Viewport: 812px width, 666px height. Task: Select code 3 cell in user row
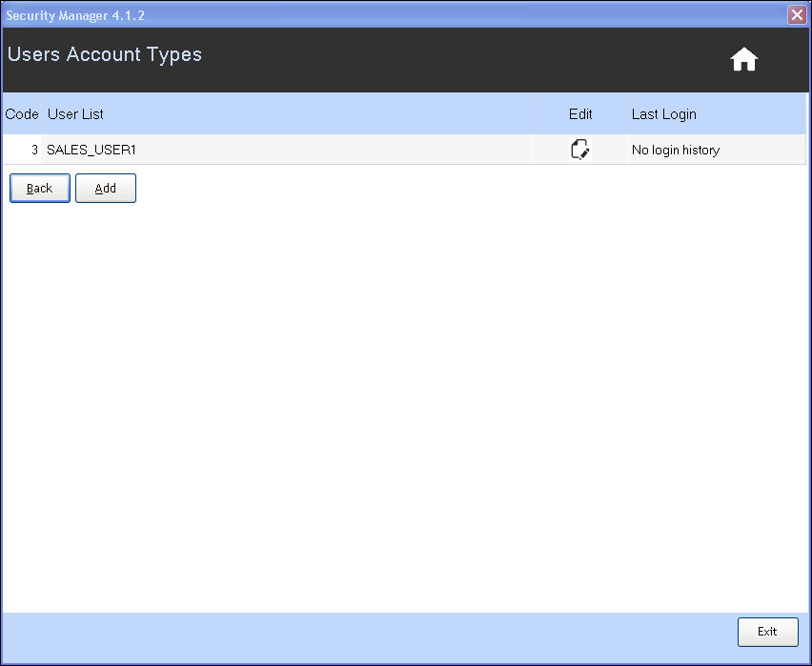point(22,150)
